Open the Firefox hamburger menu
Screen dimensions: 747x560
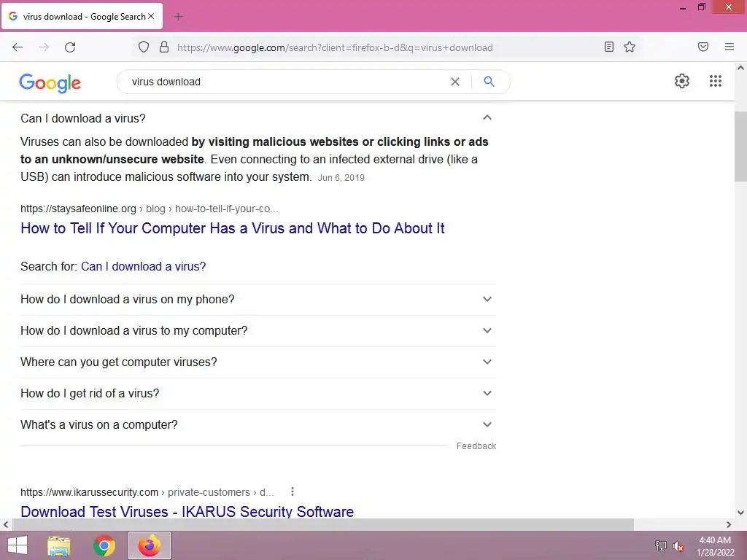[729, 47]
